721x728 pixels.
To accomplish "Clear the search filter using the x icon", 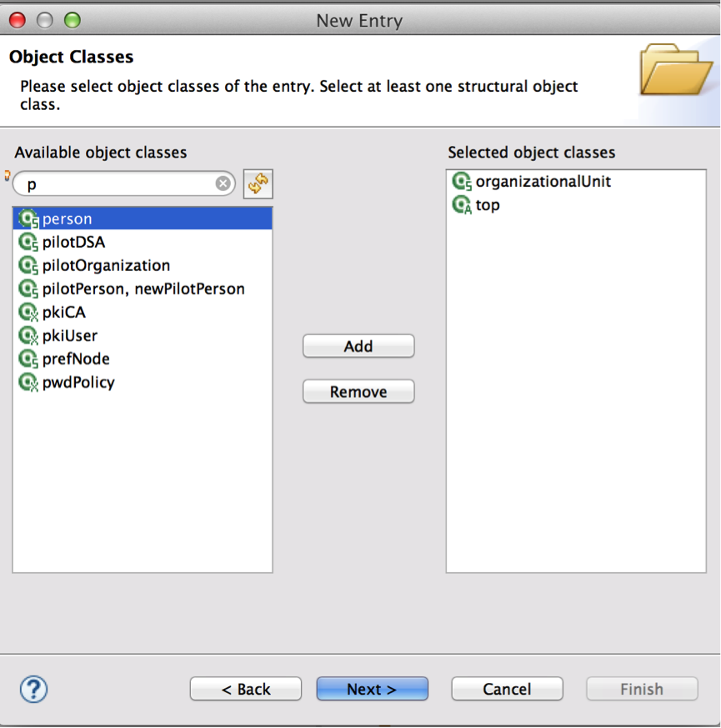I will coord(223,183).
